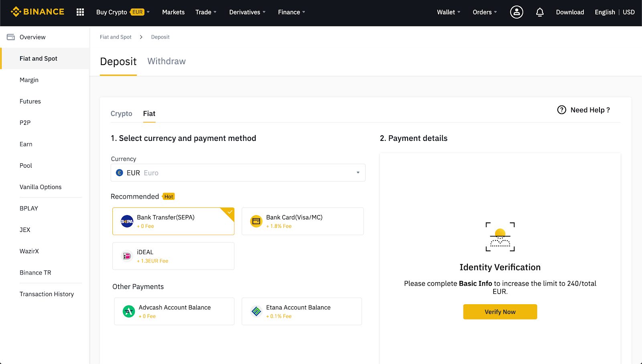
Task: Click the Overview wallet icon in sidebar
Action: point(11,37)
